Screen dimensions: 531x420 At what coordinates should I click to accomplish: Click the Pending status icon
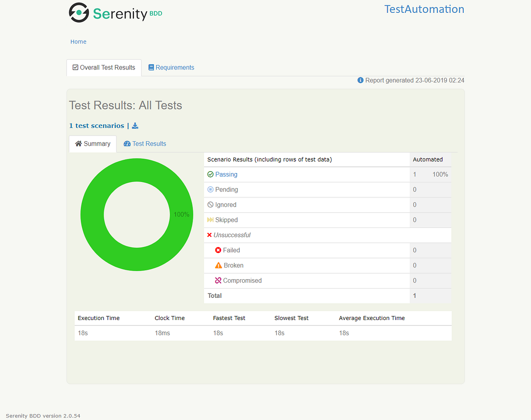pos(211,189)
